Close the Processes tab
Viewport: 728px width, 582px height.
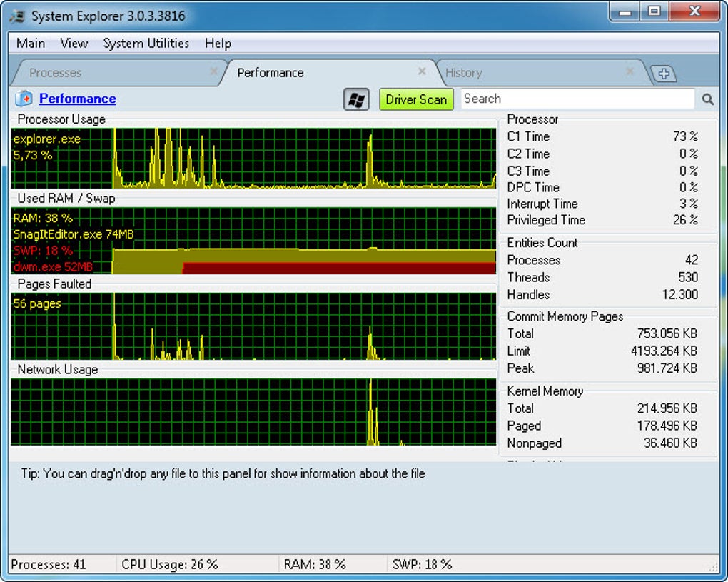tap(213, 71)
